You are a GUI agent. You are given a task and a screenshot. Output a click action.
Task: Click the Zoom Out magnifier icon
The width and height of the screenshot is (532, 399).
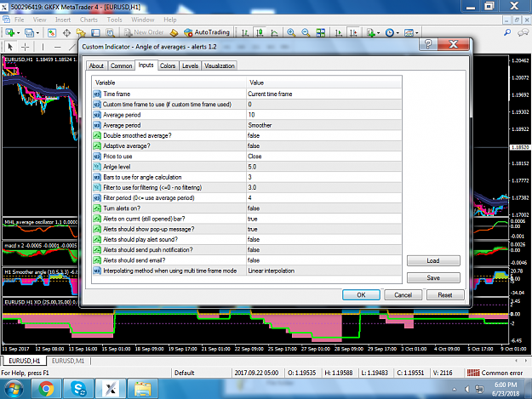click(x=306, y=32)
